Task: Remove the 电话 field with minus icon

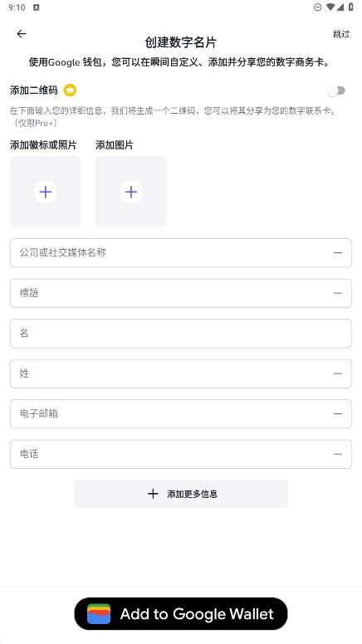Action: [x=338, y=454]
